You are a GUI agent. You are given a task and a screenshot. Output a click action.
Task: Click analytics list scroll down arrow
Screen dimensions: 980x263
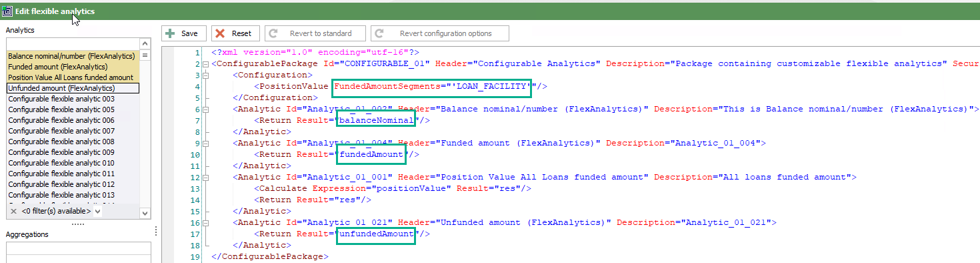coord(145,213)
